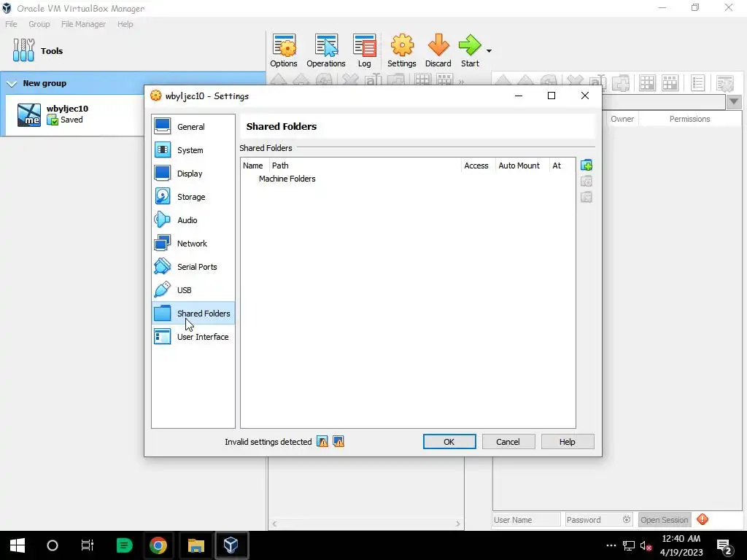The height and width of the screenshot is (560, 747).
Task: Click the Name column header
Action: pyautogui.click(x=253, y=166)
